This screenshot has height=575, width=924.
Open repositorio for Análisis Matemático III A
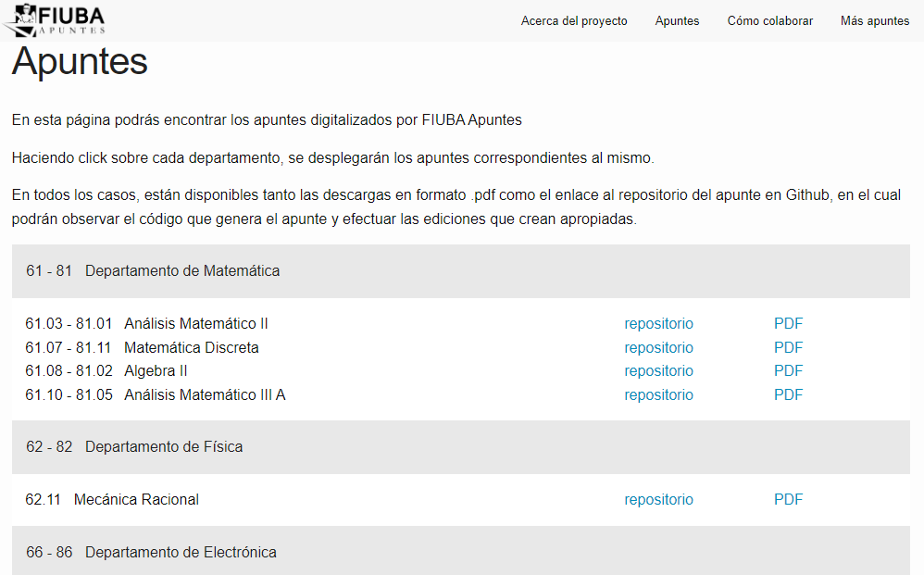658,394
